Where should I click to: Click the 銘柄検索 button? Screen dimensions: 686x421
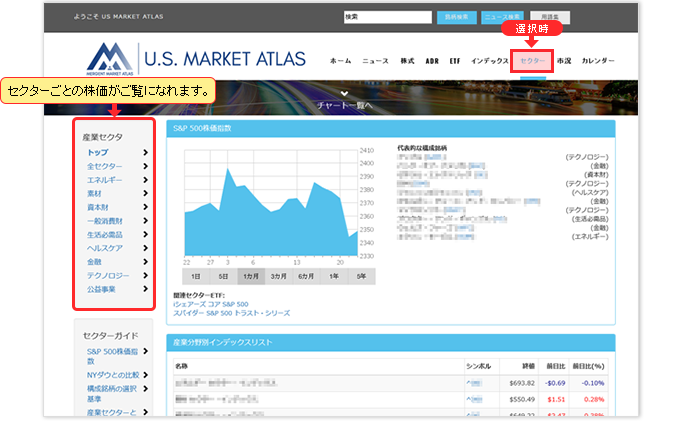pyautogui.click(x=457, y=17)
